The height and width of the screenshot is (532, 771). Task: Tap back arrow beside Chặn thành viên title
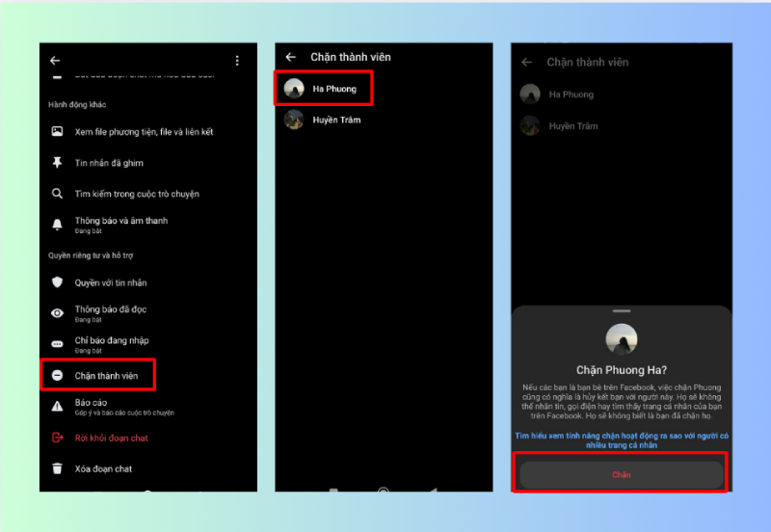291,57
